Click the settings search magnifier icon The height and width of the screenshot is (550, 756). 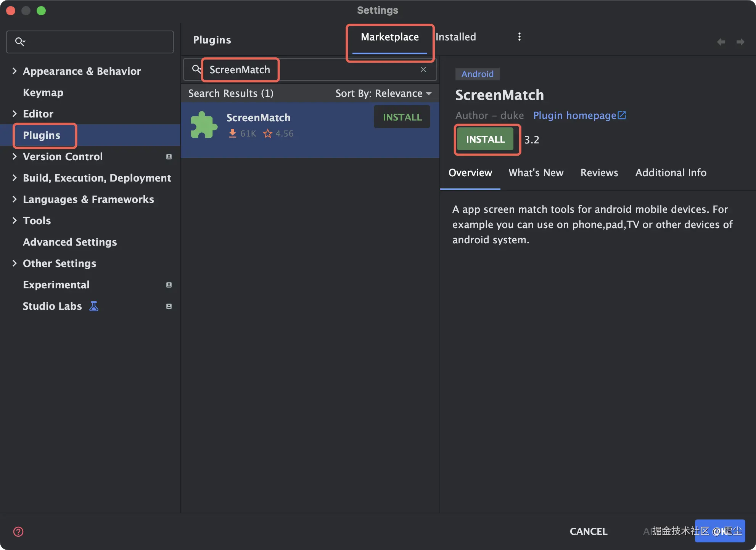tap(20, 42)
